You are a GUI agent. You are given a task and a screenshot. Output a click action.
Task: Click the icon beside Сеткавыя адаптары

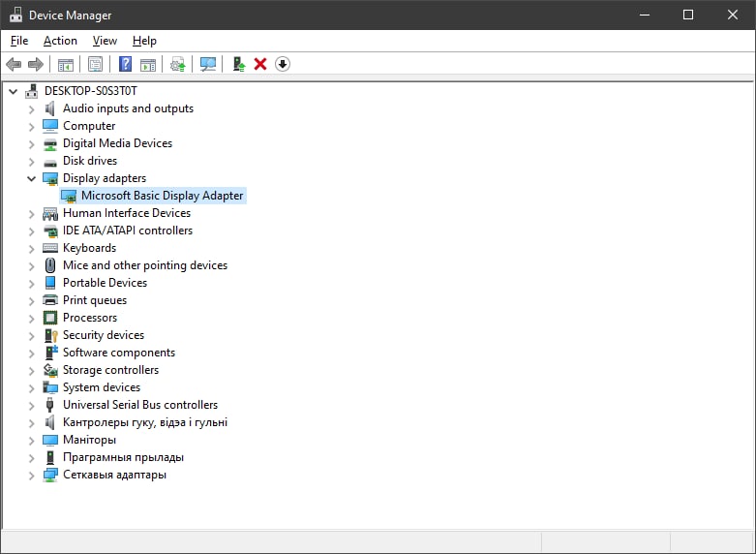click(50, 475)
